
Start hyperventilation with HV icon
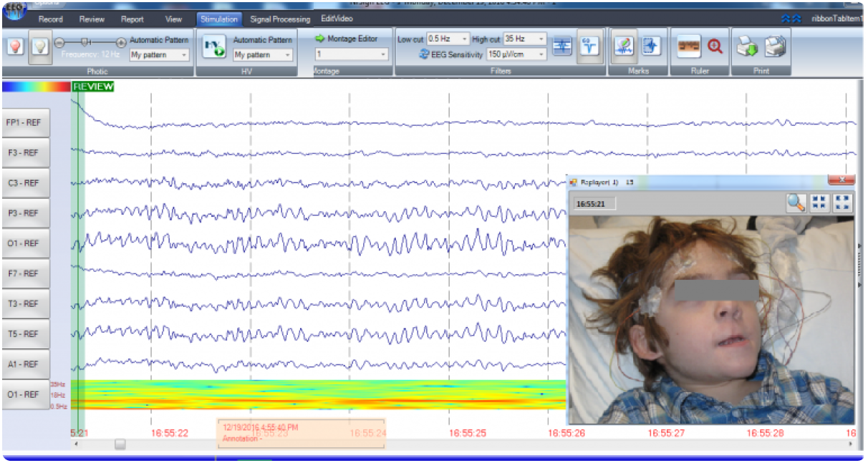click(x=213, y=48)
